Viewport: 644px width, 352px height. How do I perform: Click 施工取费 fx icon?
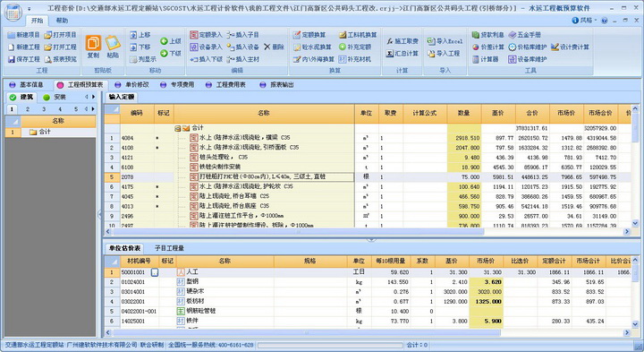pos(390,41)
